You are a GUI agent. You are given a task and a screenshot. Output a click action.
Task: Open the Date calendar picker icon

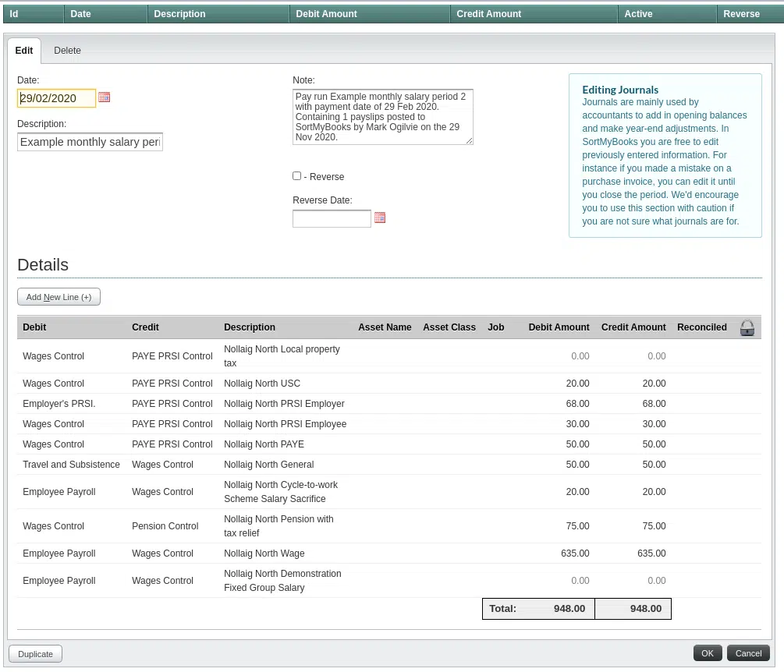(x=104, y=97)
